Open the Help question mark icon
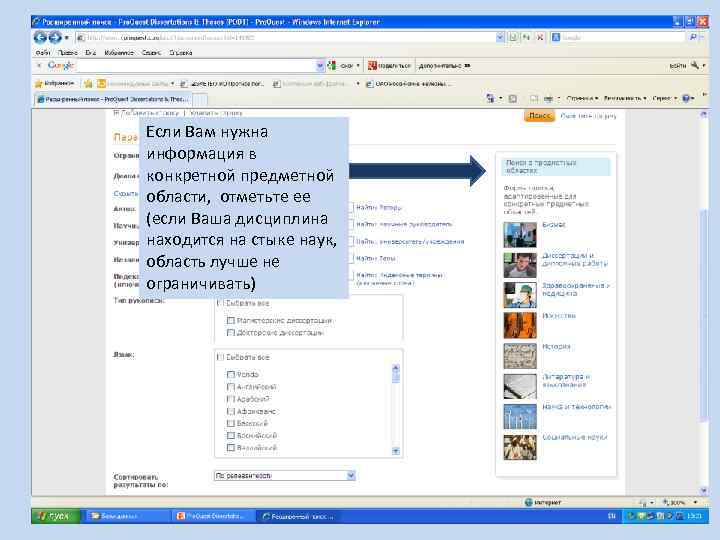Viewport: 720px width, 540px height. pos(686,98)
